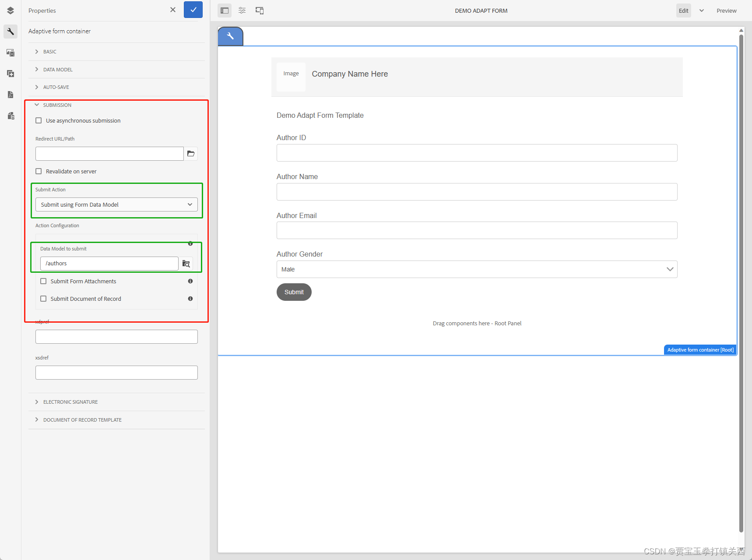
Task: Click into the xdpref input field
Action: pyautogui.click(x=116, y=337)
